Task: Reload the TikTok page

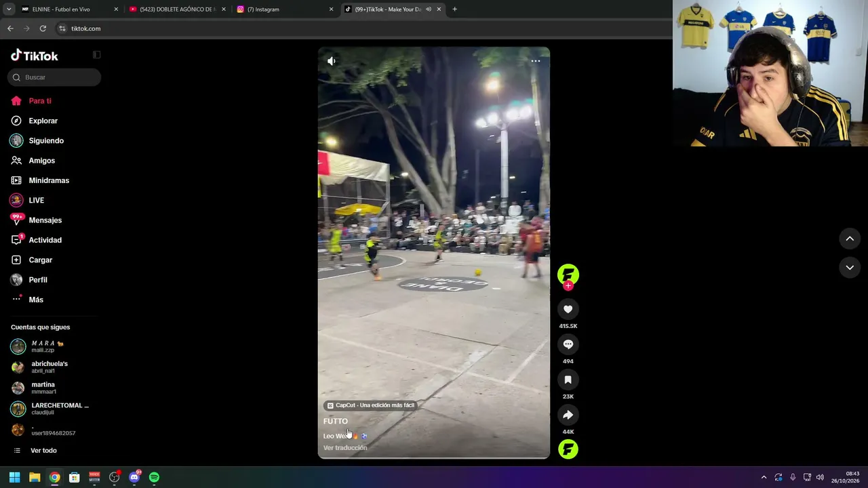Action: point(43,28)
